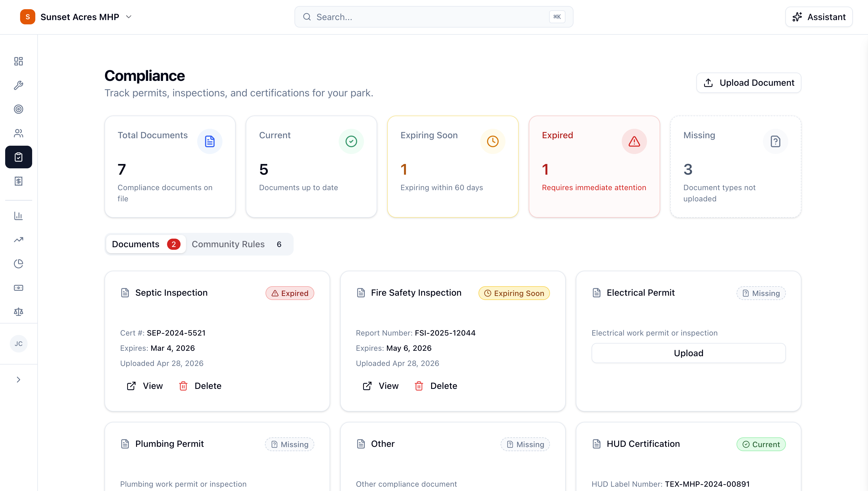The image size is (868, 491).
Task: Click the Plumbing Permit card title
Action: tap(169, 444)
